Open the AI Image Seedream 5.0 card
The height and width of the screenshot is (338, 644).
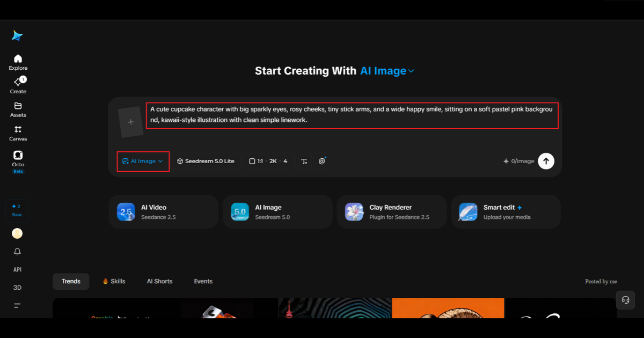tap(277, 212)
